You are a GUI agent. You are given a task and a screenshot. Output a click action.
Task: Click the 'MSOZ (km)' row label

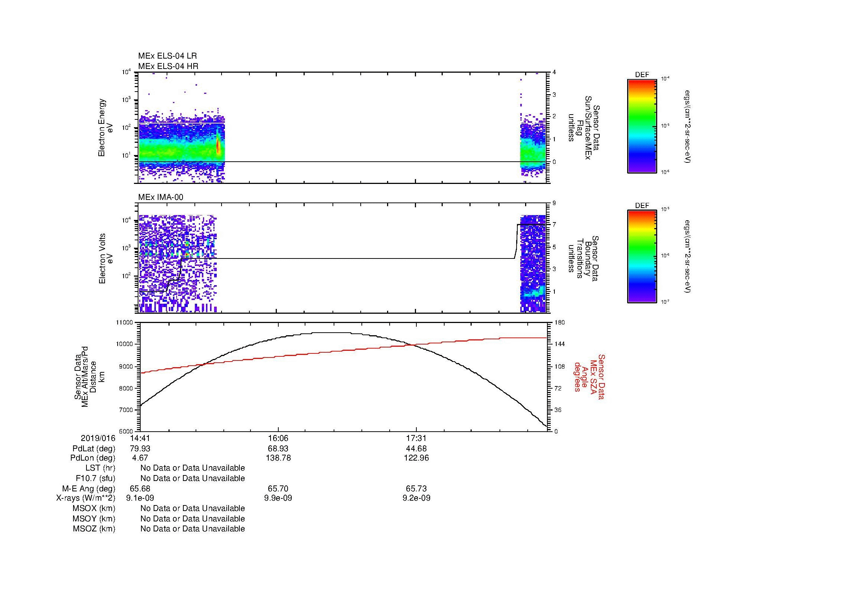[94, 529]
